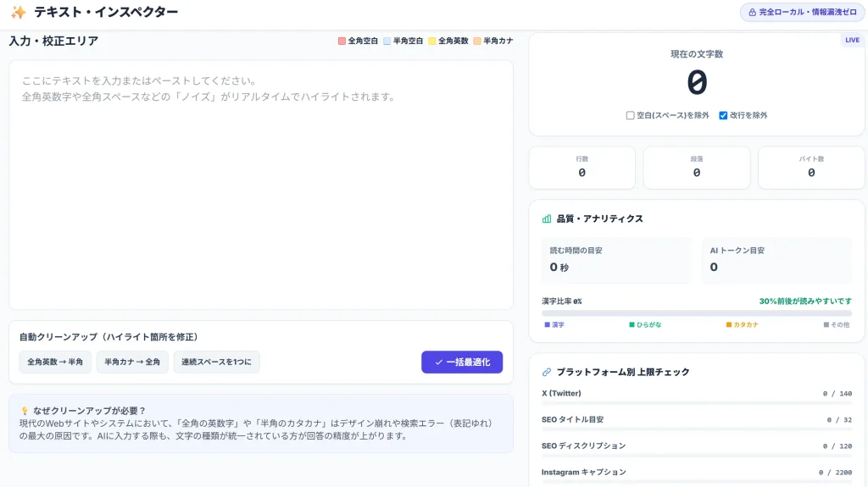Click the sparkle logo icon in the header

[19, 12]
